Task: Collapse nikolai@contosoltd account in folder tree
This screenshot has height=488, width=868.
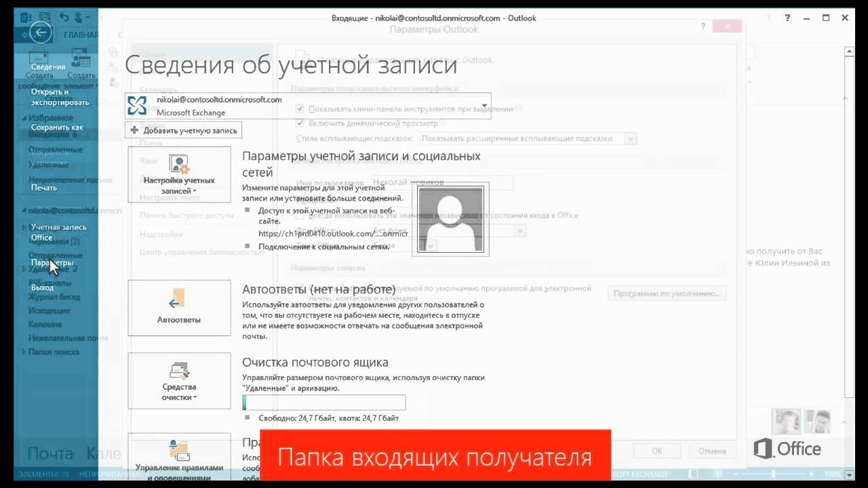Action: tap(24, 211)
